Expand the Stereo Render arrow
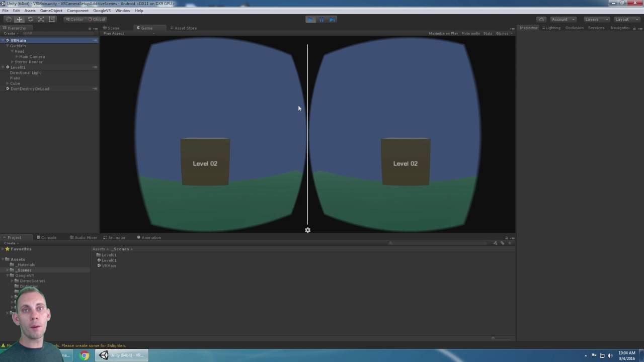This screenshot has width=644, height=362. point(12,62)
